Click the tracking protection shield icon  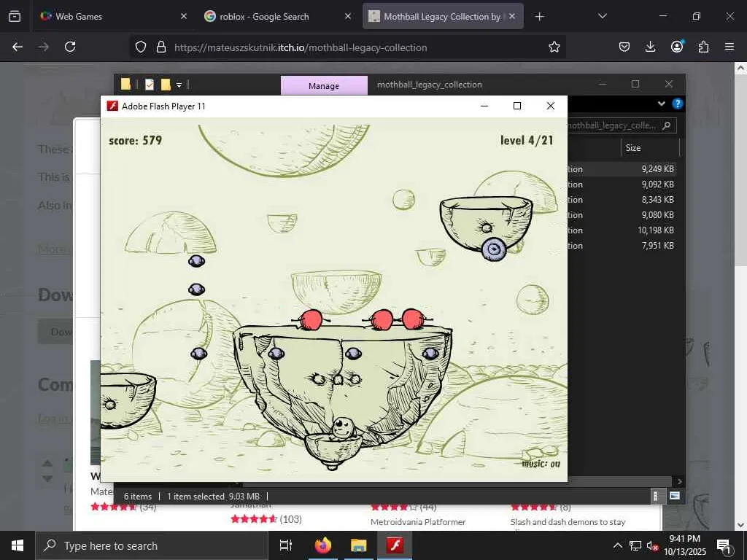coord(141,47)
